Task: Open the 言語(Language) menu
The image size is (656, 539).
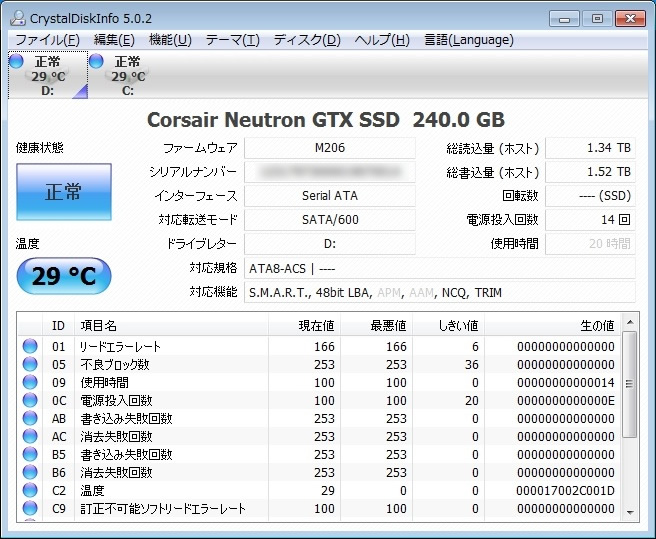Action: click(x=469, y=40)
